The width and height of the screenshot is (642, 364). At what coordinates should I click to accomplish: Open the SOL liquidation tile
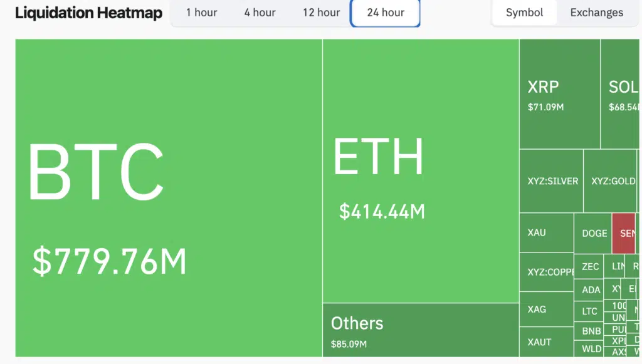(x=621, y=94)
